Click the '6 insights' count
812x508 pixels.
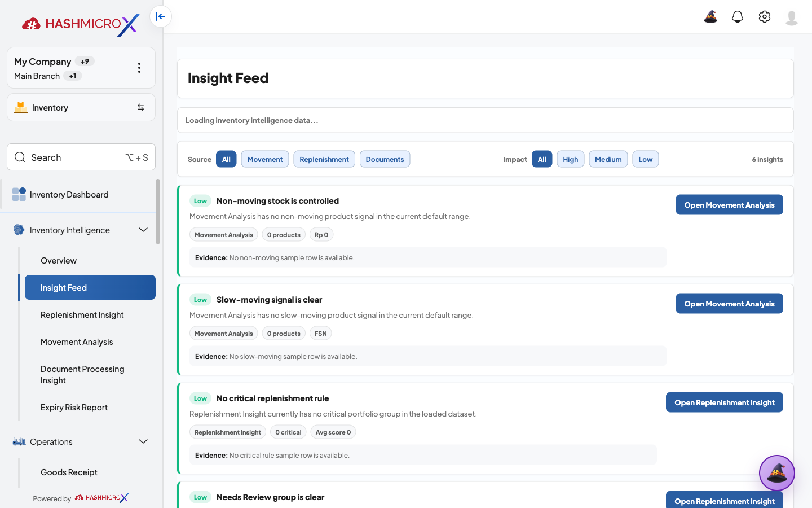[x=767, y=160]
